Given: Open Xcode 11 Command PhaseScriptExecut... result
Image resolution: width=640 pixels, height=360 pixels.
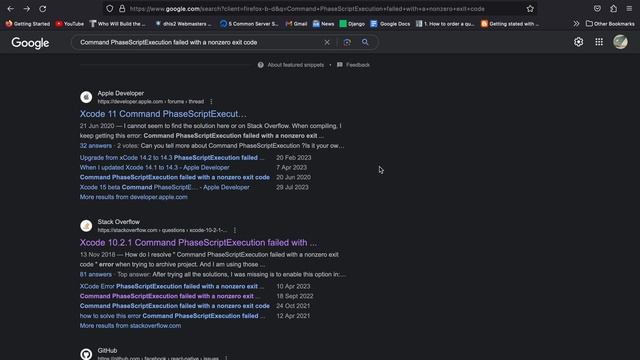Looking at the screenshot, I should pyautogui.click(x=163, y=114).
